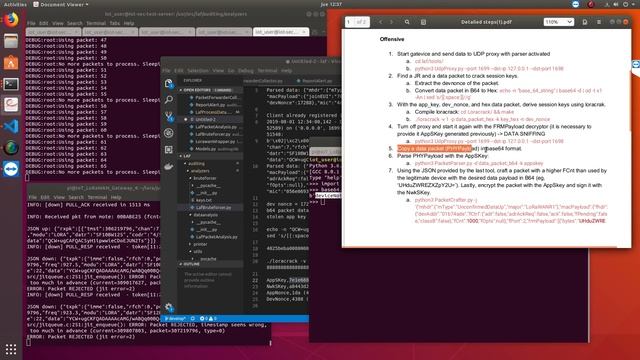640x360 pixels.
Task: Open search in the PDF viewer toolbar
Action: tap(407, 22)
